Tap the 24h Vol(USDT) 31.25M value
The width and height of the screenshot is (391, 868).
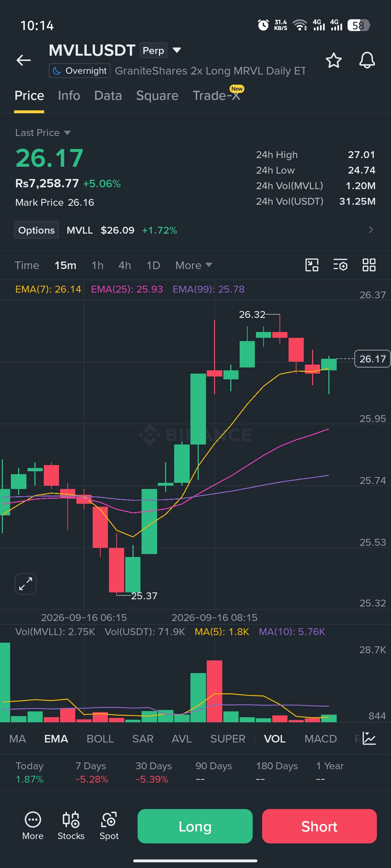[x=357, y=201]
